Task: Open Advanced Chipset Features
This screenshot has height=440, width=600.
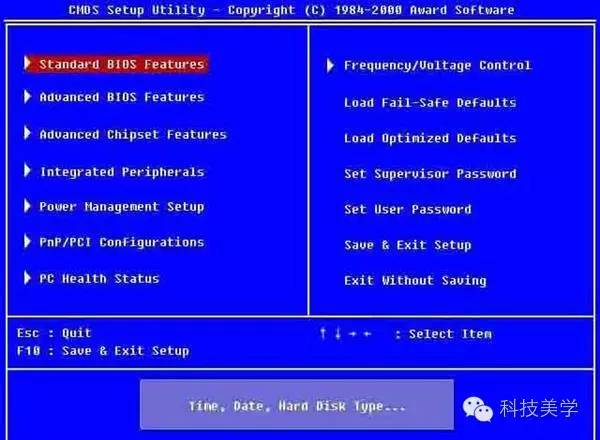Action: pos(133,134)
